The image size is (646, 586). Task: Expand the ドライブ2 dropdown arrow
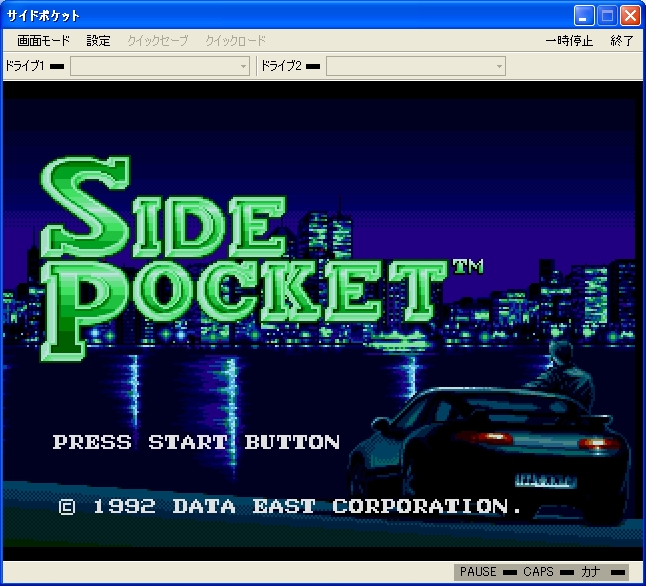[x=499, y=66]
